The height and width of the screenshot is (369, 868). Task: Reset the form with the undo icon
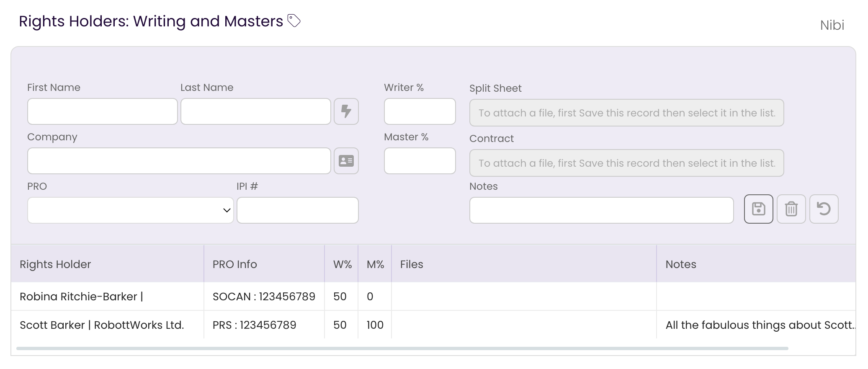pos(824,209)
